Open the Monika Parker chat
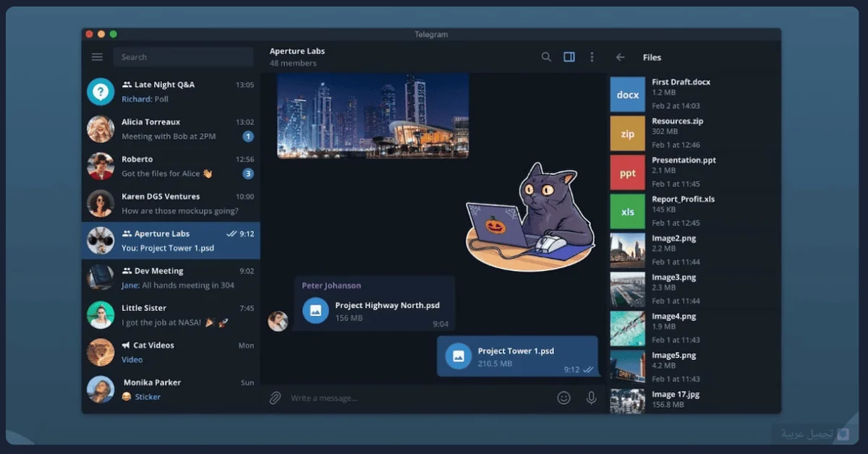Image resolution: width=868 pixels, height=454 pixels. click(x=171, y=390)
